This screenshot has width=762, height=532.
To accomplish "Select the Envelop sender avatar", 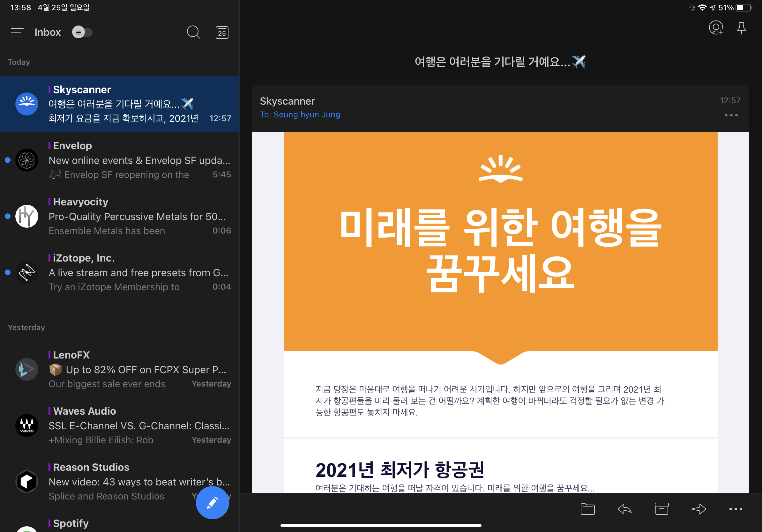I will click(27, 160).
